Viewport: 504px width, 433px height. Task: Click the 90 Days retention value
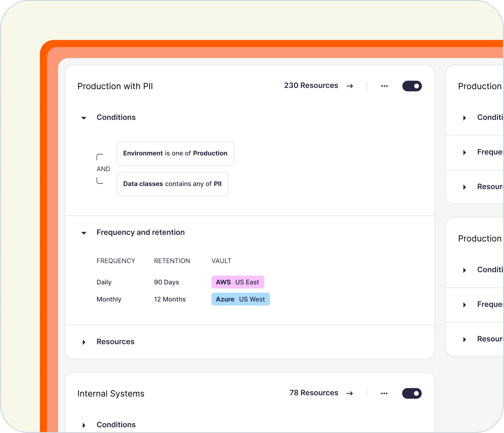coord(166,282)
